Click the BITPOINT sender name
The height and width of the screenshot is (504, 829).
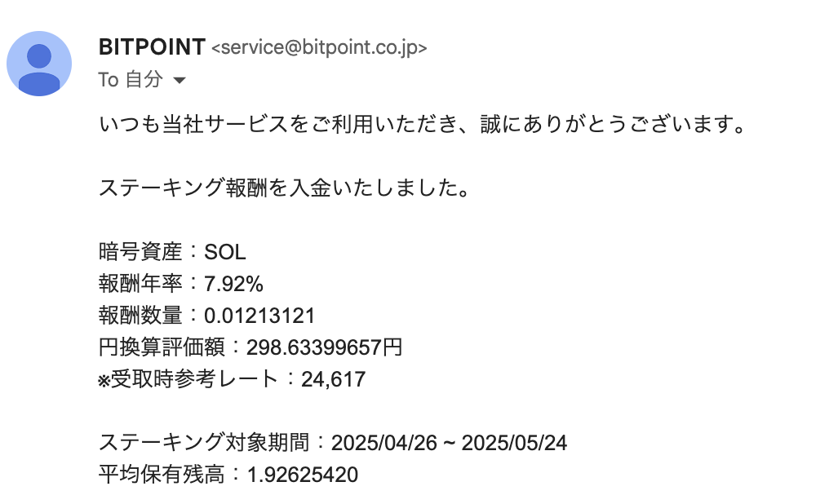coord(151,47)
